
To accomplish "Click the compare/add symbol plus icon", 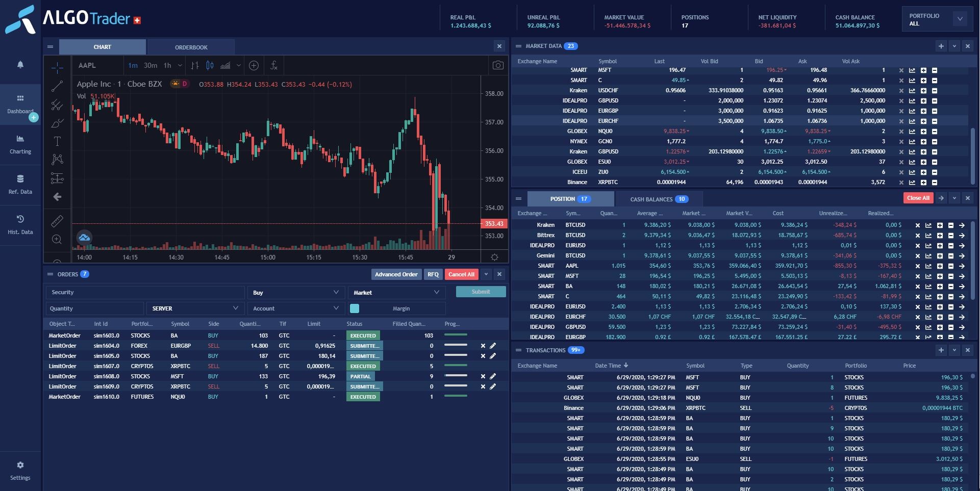I will (254, 65).
